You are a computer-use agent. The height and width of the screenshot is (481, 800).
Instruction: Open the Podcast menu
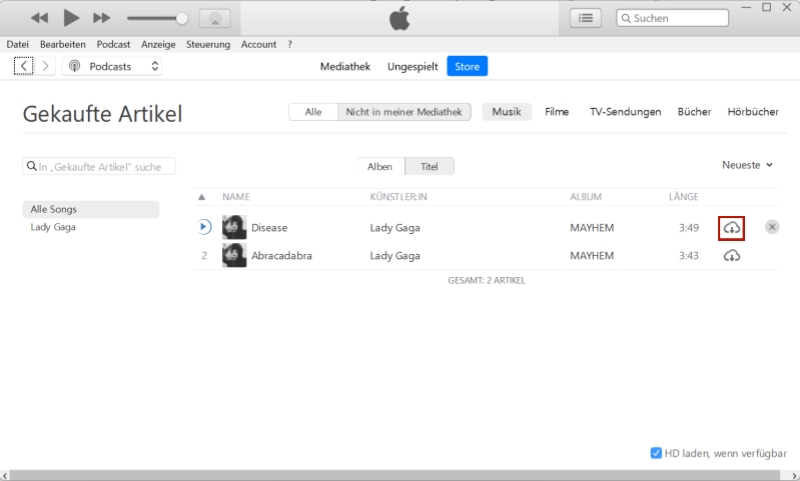(113, 44)
